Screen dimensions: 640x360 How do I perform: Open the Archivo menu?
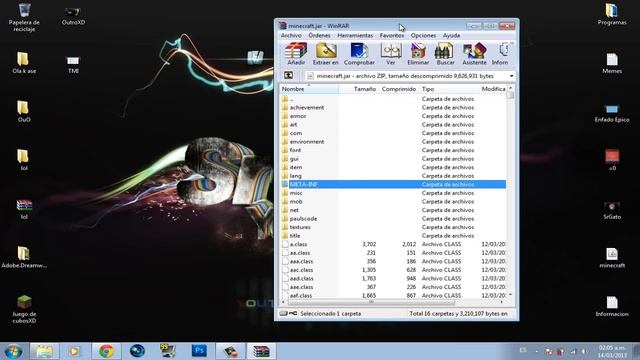click(291, 36)
